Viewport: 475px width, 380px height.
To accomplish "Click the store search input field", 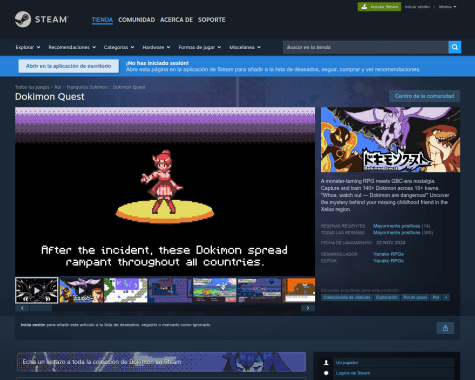I will click(366, 47).
